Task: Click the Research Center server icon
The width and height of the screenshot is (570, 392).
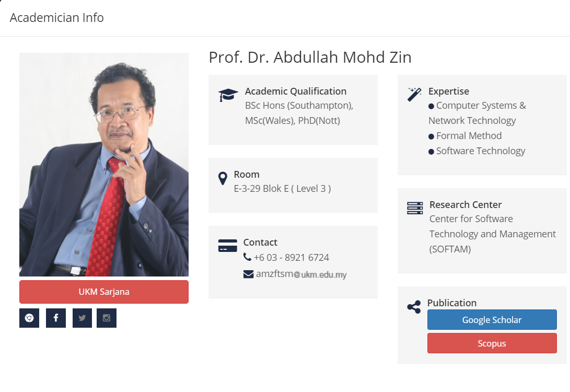Action: [414, 208]
